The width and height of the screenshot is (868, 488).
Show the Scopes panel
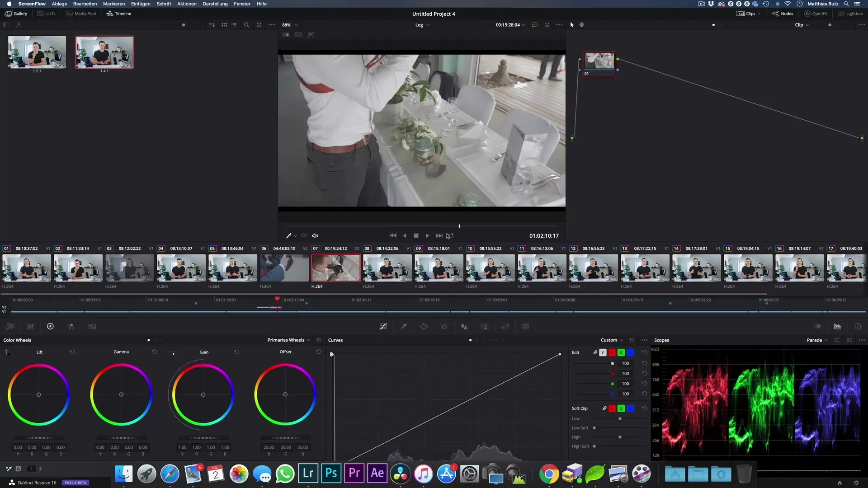(x=837, y=326)
